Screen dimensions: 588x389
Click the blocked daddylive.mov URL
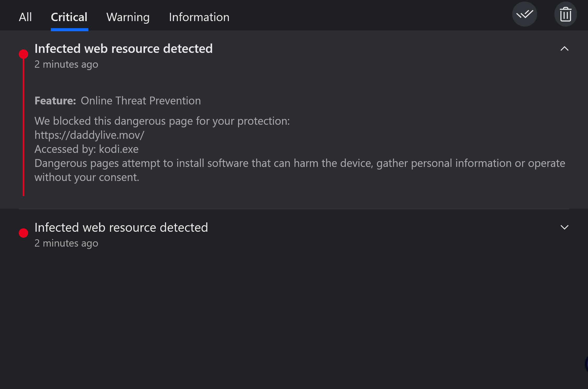coord(89,135)
